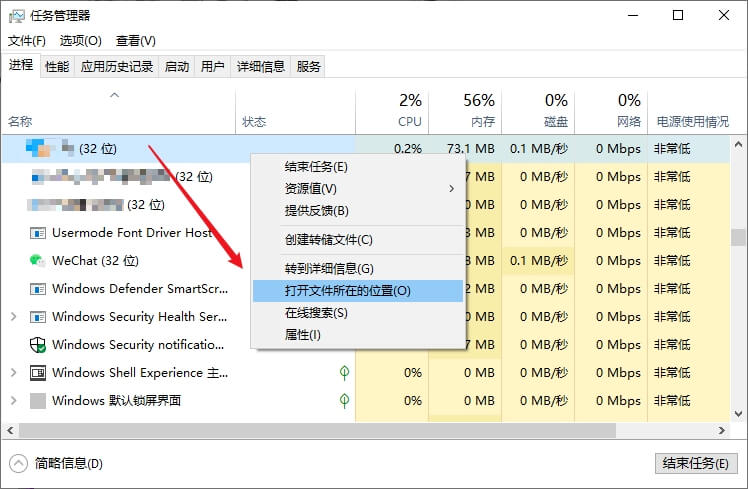This screenshot has height=489, width=748.
Task: Choose 创建转储文件(C) in the context menu
Action: click(358, 240)
